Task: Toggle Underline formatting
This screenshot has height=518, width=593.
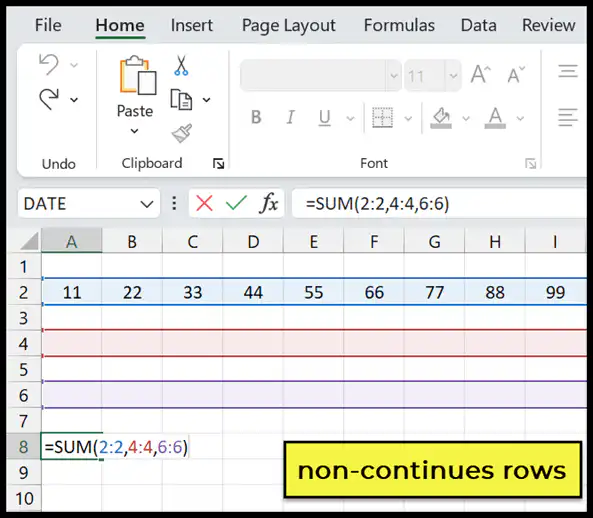Action: (x=324, y=118)
